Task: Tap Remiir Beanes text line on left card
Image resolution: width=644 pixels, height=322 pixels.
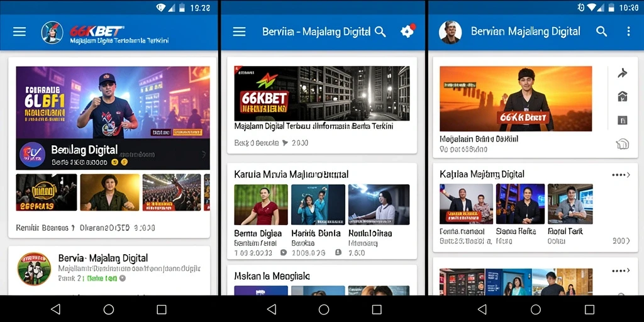Action: [86, 228]
